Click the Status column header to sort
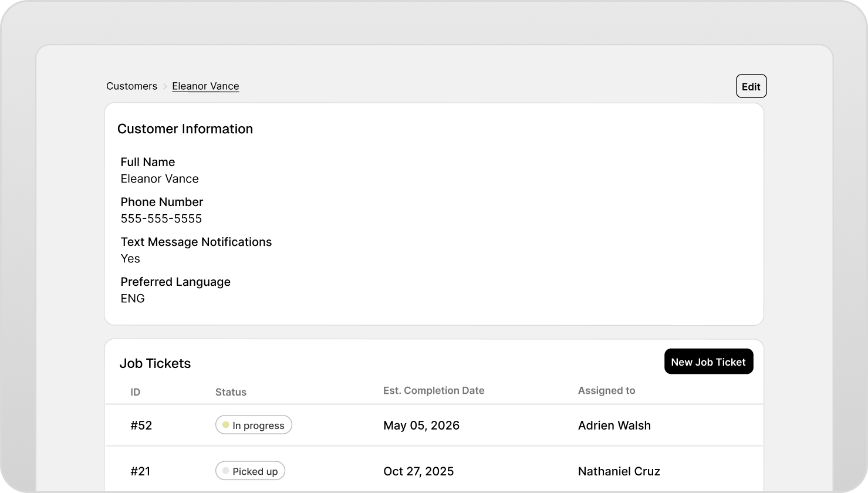 231,391
